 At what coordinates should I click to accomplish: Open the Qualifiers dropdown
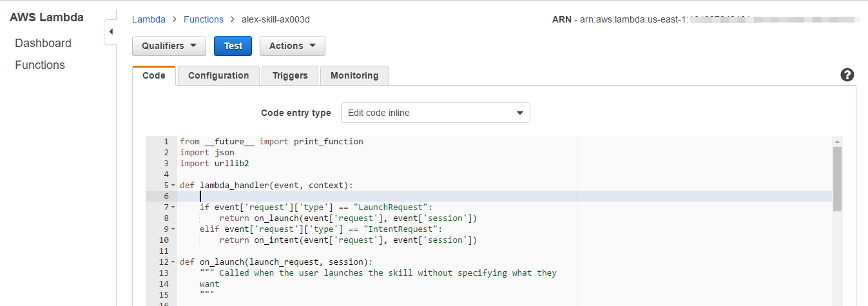[169, 46]
